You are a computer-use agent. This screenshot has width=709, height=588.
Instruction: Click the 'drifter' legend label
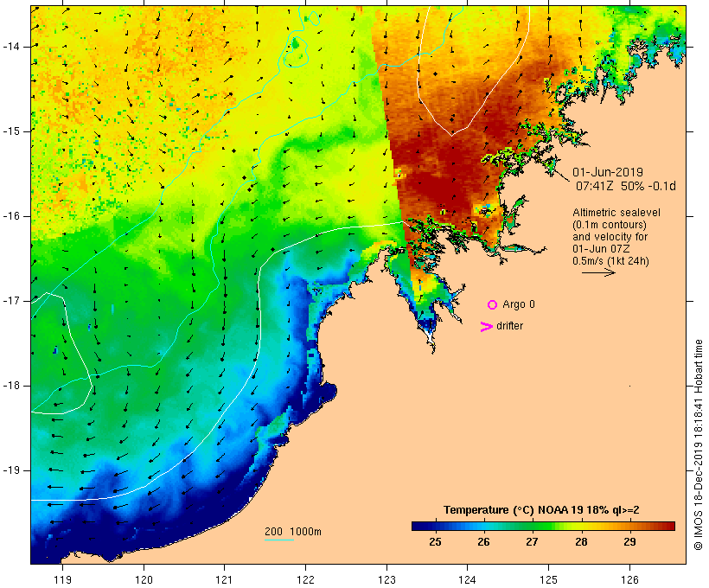(x=509, y=326)
